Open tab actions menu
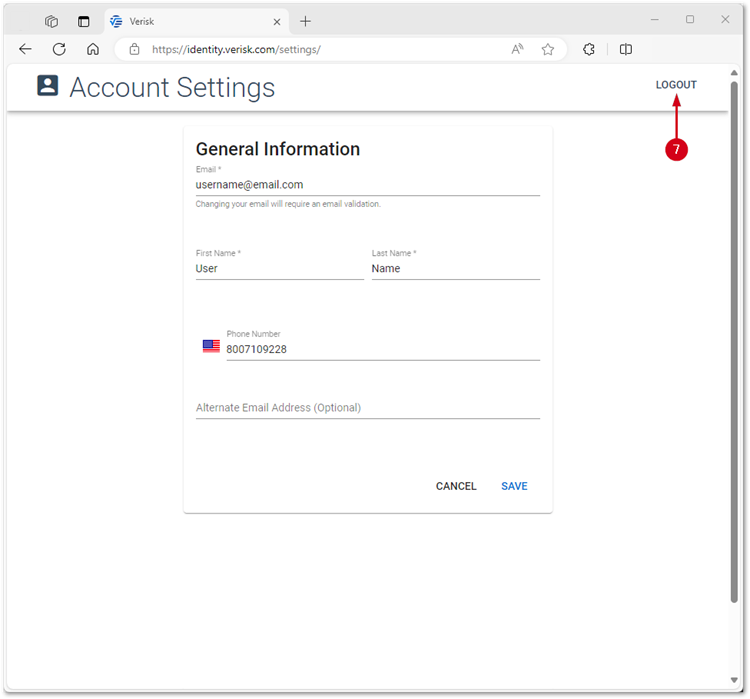This screenshot has width=750, height=699. (84, 21)
